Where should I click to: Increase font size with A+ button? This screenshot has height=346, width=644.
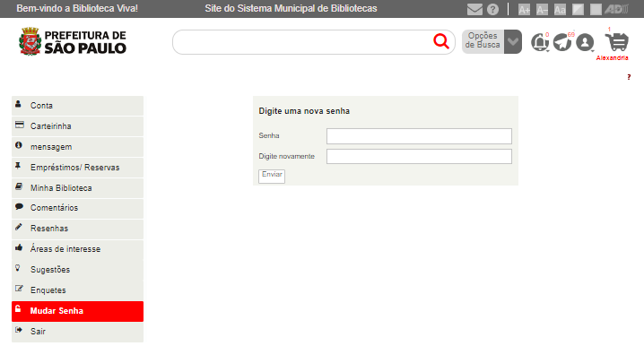(524, 10)
